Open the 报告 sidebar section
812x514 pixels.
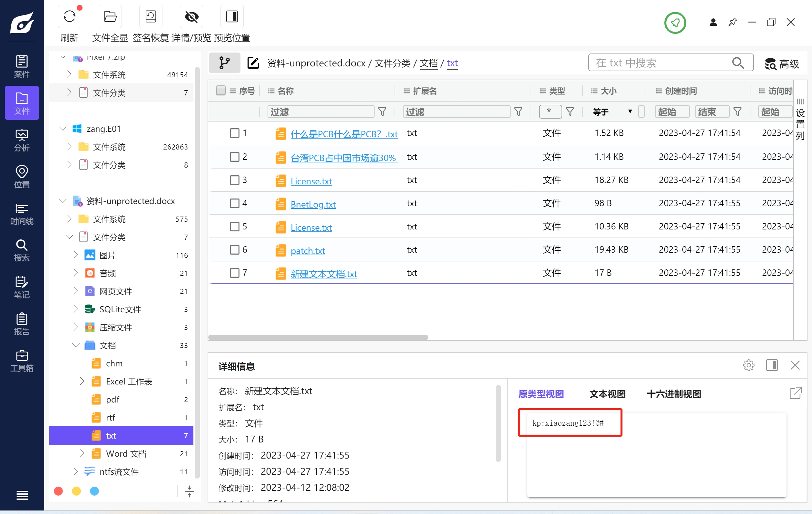[x=22, y=324]
